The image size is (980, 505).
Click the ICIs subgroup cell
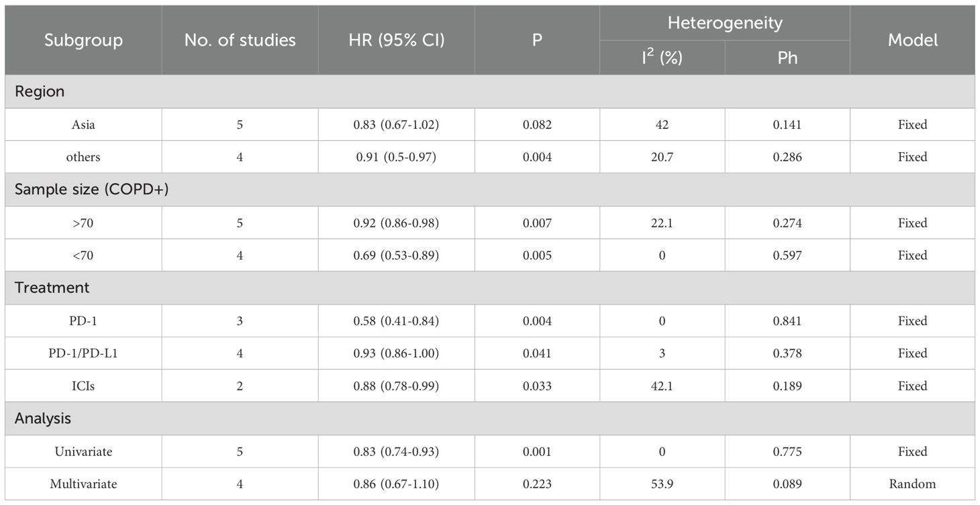(83, 386)
